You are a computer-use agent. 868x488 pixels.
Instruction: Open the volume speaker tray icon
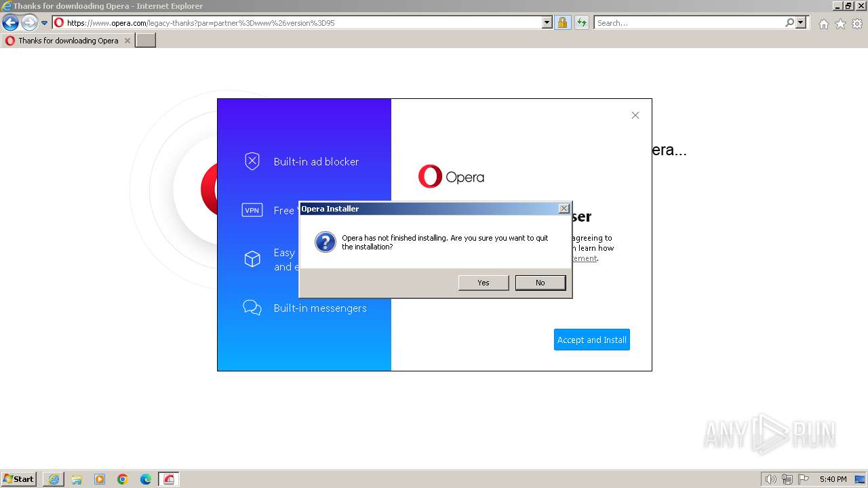(770, 479)
